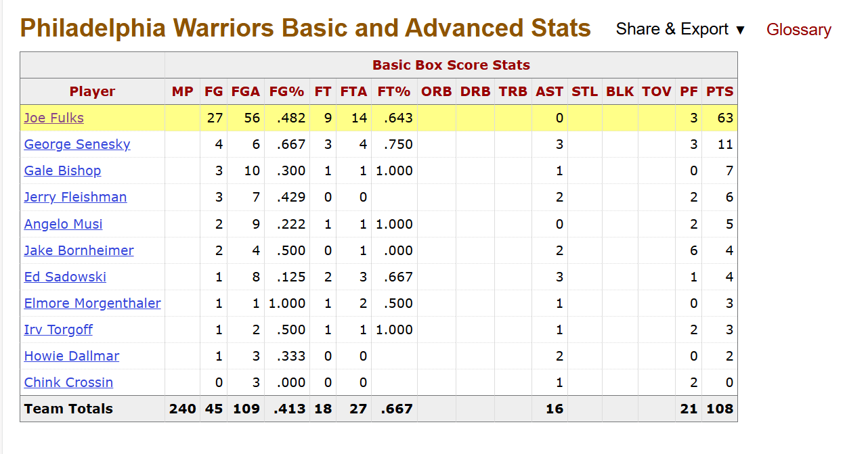868x454 pixels.
Task: Sort by FG% column header
Action: pyautogui.click(x=286, y=91)
